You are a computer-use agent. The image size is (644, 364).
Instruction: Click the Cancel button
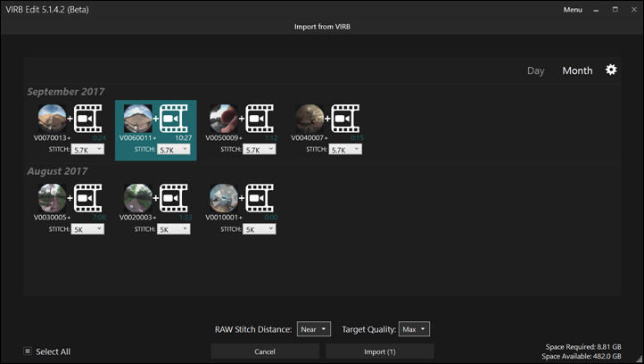265,352
